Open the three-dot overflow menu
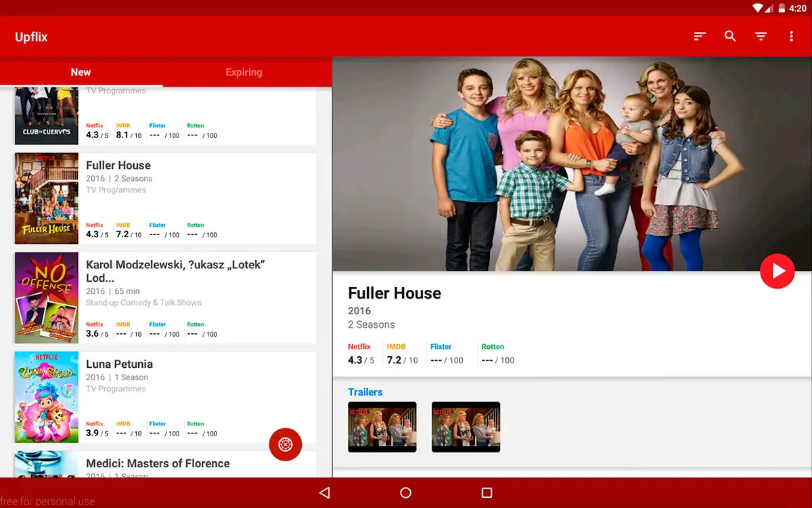This screenshot has width=812, height=508. (791, 37)
